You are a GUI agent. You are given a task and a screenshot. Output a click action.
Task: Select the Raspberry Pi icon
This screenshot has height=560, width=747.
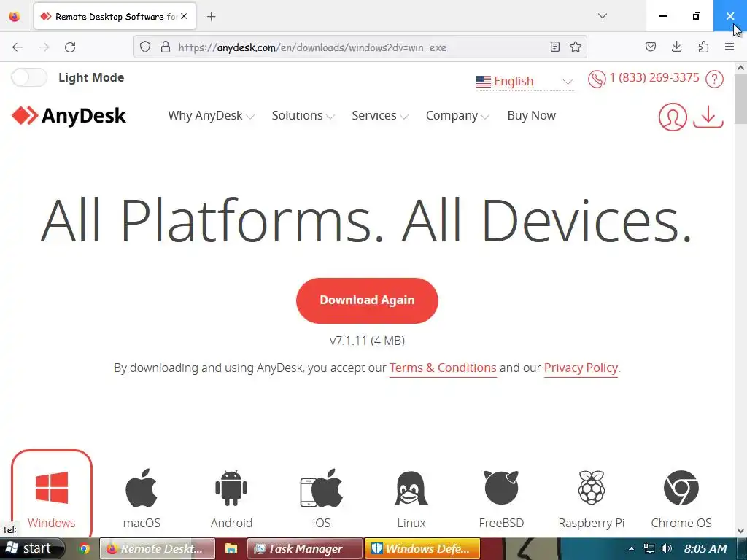coord(591,488)
